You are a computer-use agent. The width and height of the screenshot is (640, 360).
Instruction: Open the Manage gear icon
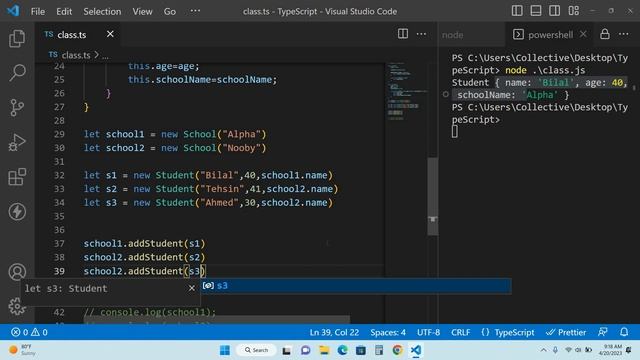point(17,306)
